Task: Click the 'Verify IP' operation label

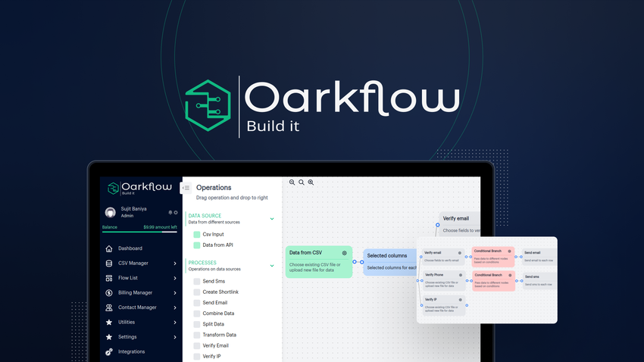Action: pos(211,356)
